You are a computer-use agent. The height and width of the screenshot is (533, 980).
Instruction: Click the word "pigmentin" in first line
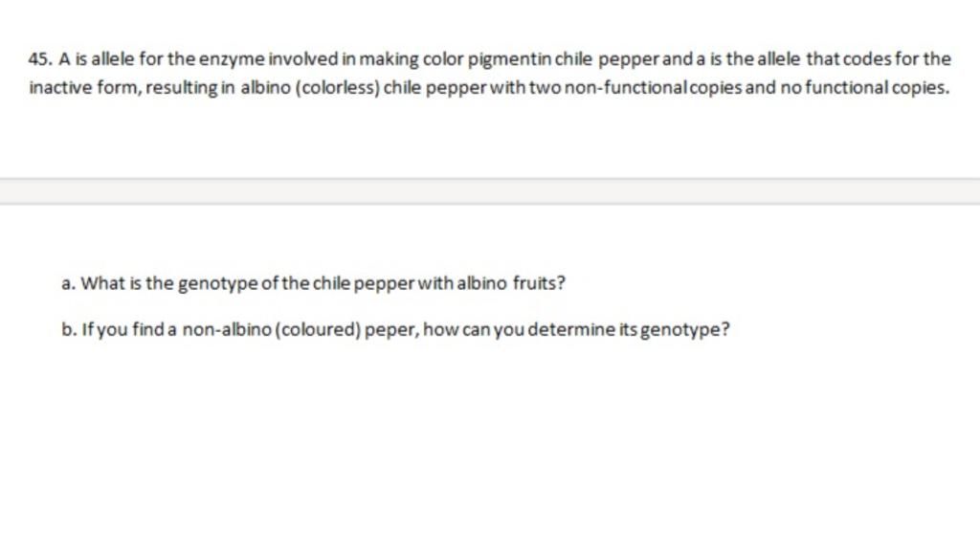[x=509, y=60]
